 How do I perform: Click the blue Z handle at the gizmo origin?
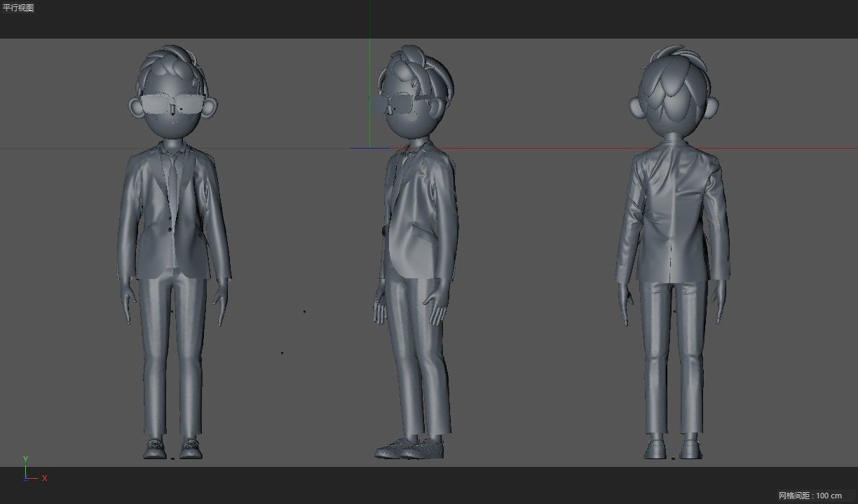click(25, 479)
